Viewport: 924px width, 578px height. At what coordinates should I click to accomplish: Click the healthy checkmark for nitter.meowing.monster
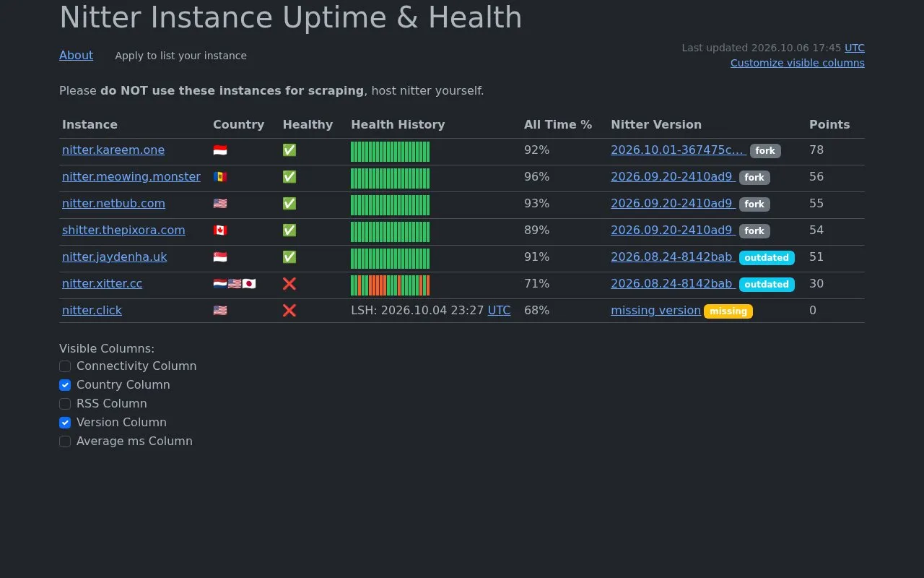(289, 177)
